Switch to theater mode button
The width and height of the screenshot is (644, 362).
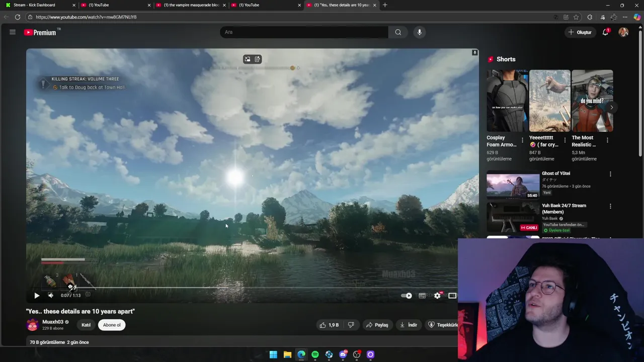point(452,296)
